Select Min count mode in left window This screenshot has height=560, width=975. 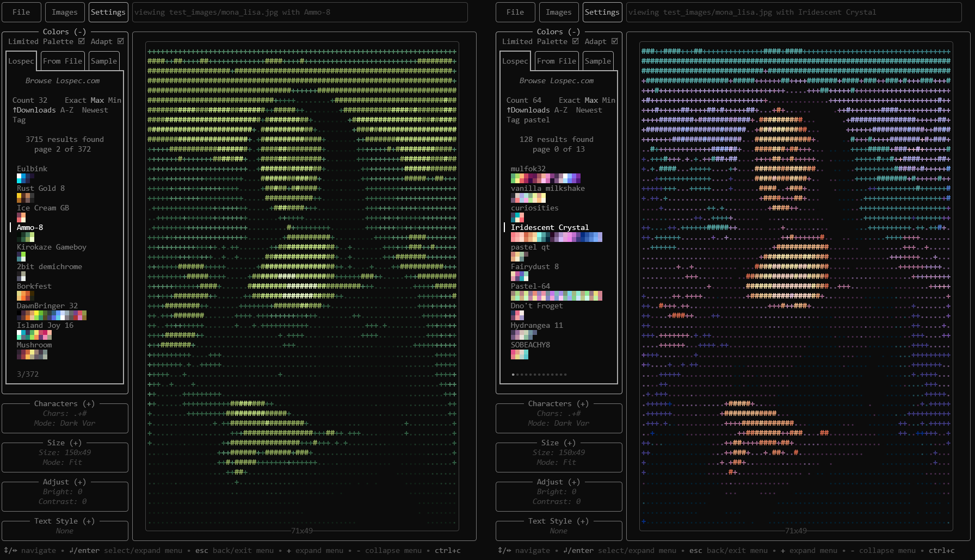115,100
